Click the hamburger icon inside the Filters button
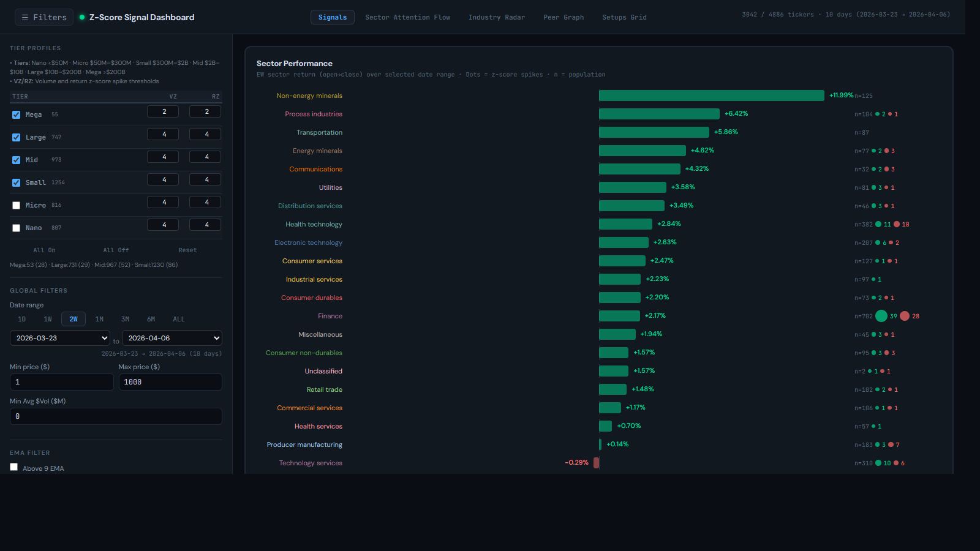The height and width of the screenshot is (551, 980). [25, 17]
